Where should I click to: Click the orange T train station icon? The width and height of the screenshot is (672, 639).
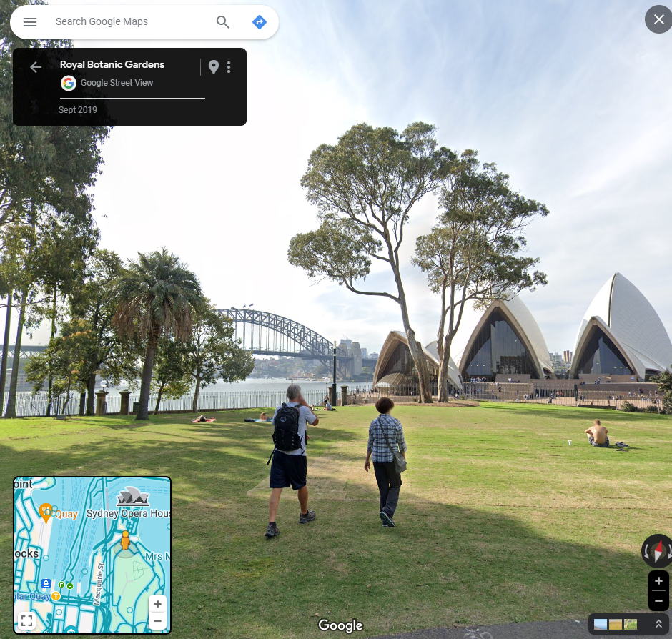tap(56, 596)
